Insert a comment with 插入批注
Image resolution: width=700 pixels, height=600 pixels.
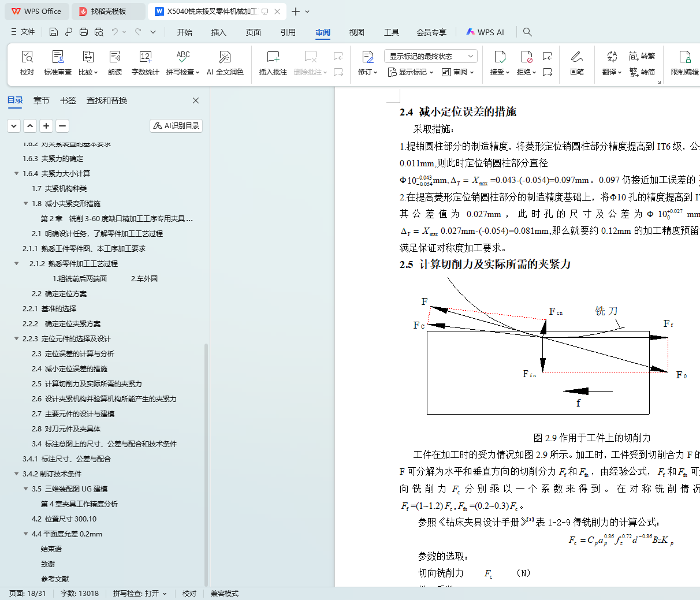point(273,63)
